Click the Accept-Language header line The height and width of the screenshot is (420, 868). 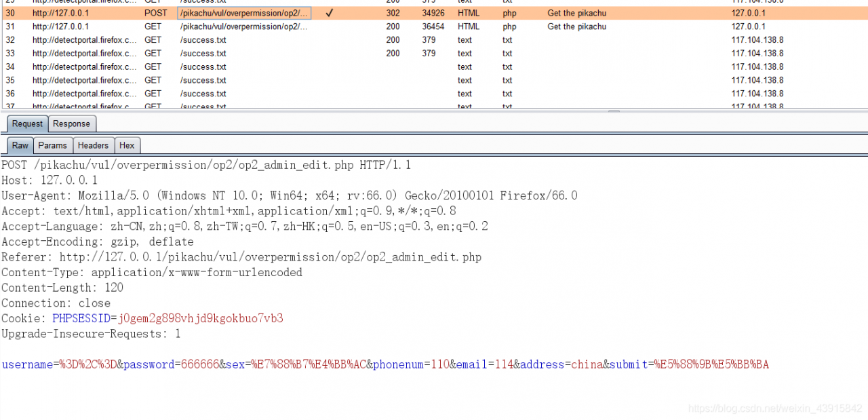pyautogui.click(x=245, y=226)
